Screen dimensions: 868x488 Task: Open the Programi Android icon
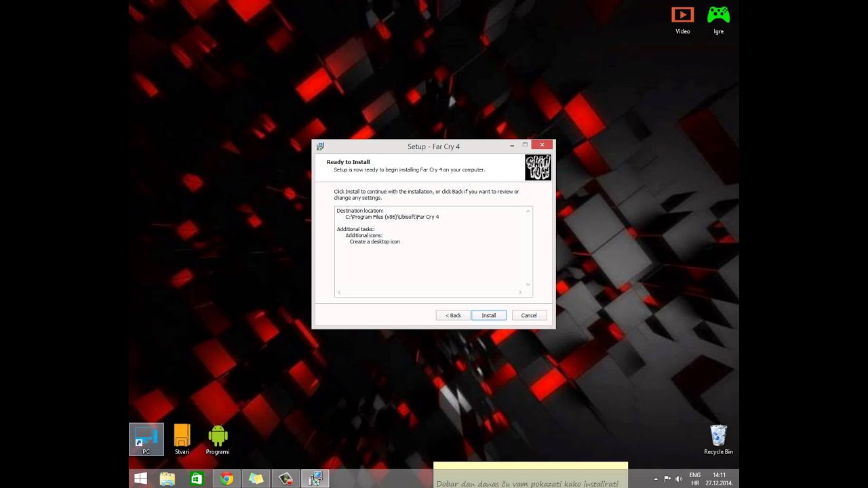click(218, 439)
